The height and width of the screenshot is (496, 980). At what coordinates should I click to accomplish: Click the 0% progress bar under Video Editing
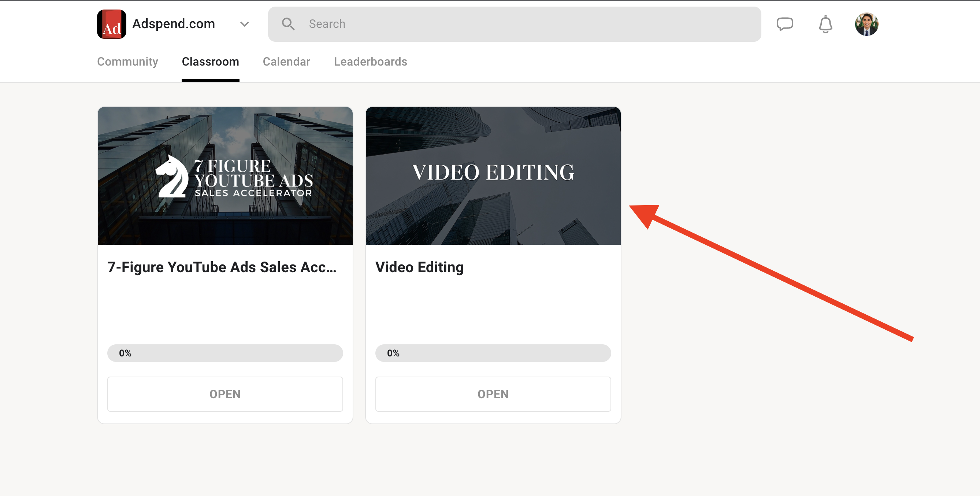pos(493,353)
